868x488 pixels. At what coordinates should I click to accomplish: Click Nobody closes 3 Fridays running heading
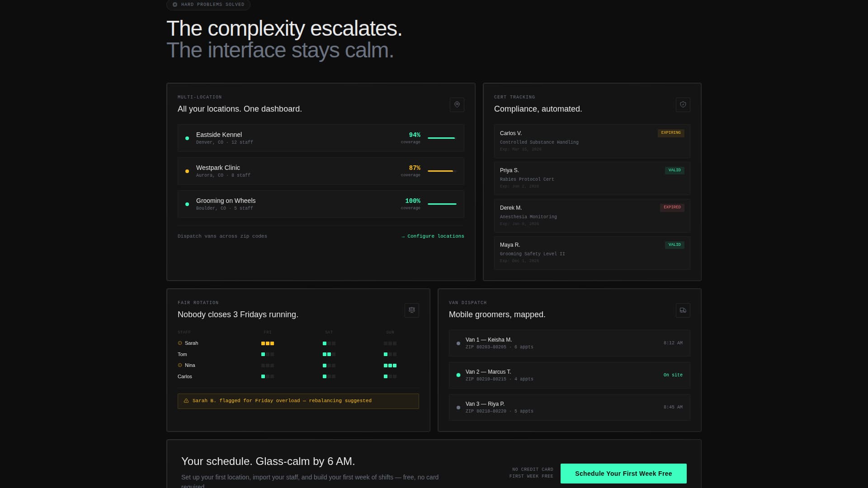coord(238,314)
